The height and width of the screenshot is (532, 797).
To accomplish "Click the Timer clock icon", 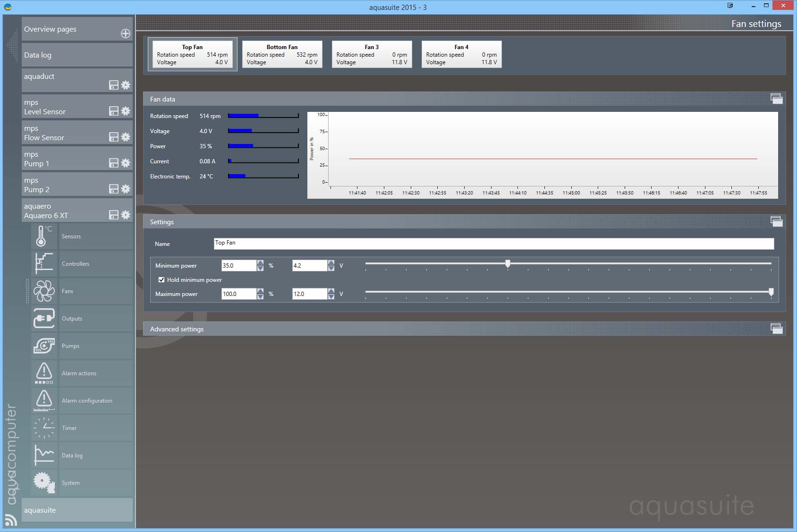I will pos(43,428).
